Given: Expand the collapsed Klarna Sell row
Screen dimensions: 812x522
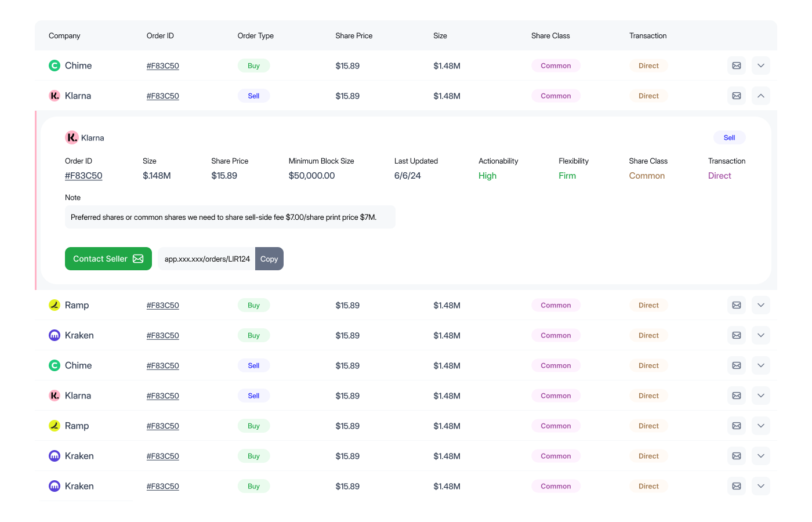Looking at the screenshot, I should pos(761,396).
